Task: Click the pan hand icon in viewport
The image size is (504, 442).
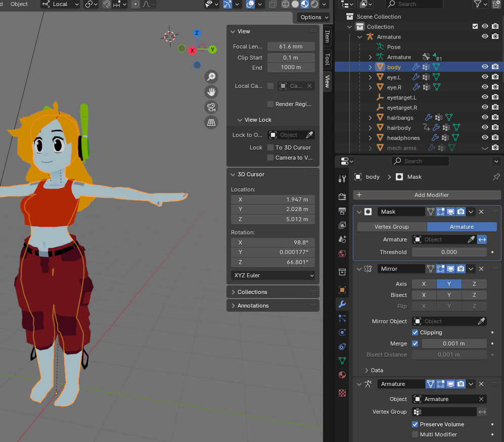Action: pyautogui.click(x=211, y=92)
